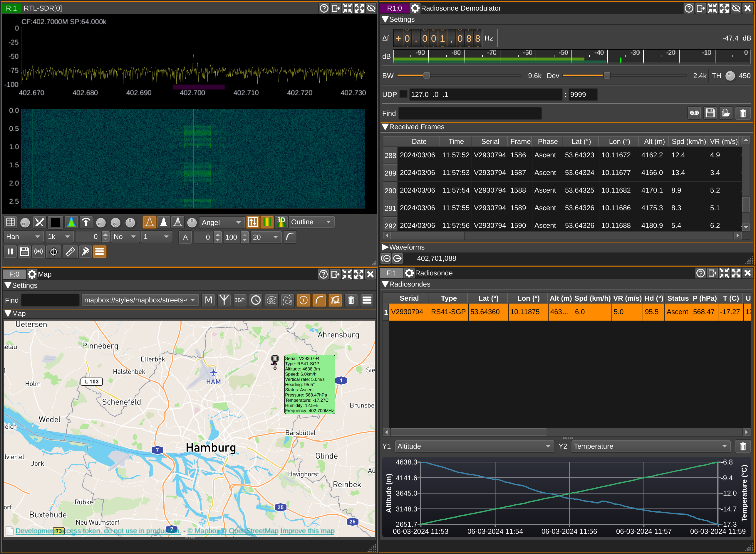Image resolution: width=756 pixels, height=554 pixels.
Task: Toggle the spectrum server broadcast icon
Action: pyautogui.click(x=39, y=252)
